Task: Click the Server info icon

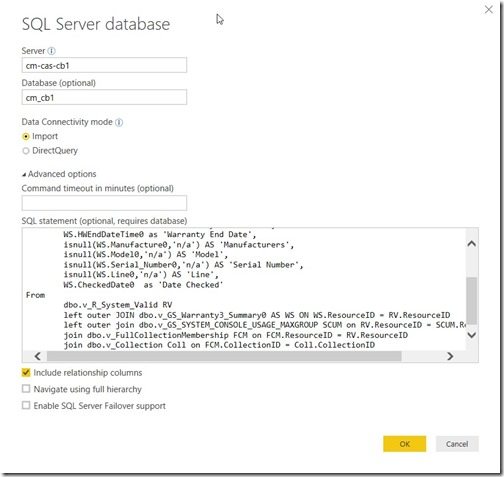Action: click(51, 51)
